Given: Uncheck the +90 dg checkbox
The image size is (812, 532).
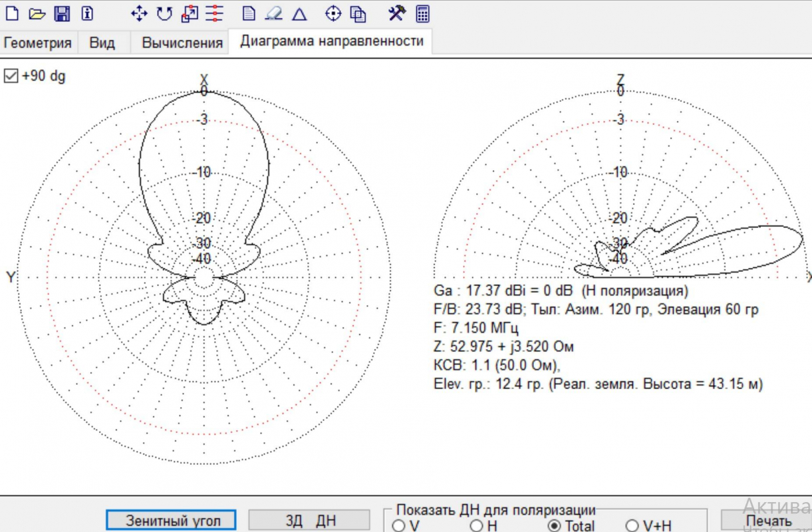Looking at the screenshot, I should [x=11, y=76].
